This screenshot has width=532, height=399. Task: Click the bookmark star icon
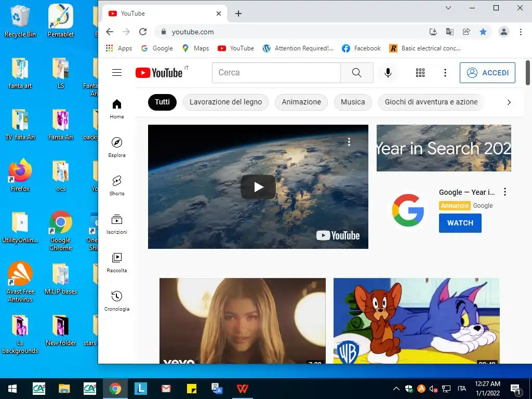coord(483,32)
